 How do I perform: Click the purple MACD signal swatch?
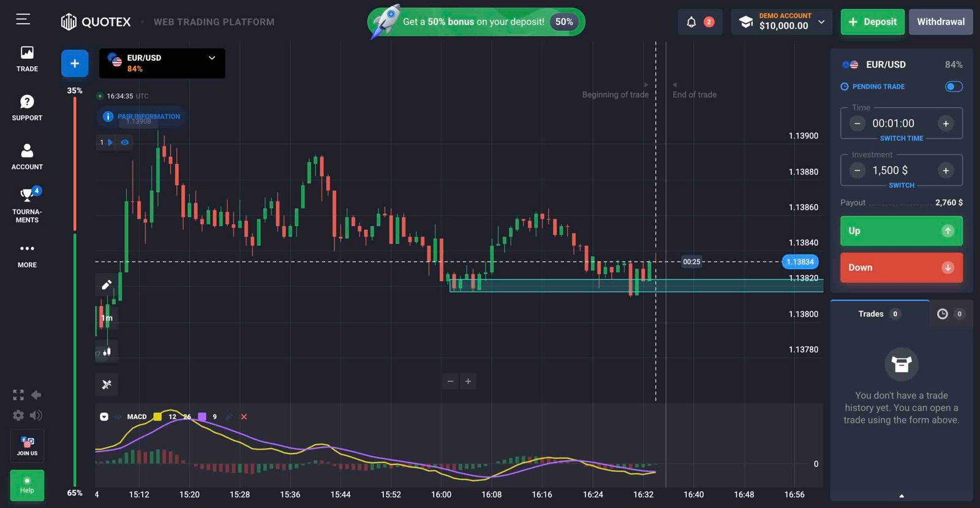click(202, 417)
